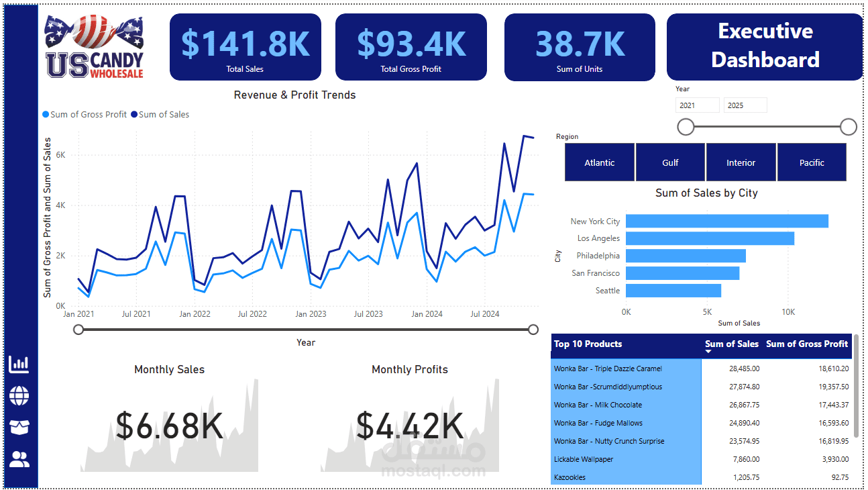
Task: Open the globe navigation icon in sidebar
Action: (x=19, y=396)
